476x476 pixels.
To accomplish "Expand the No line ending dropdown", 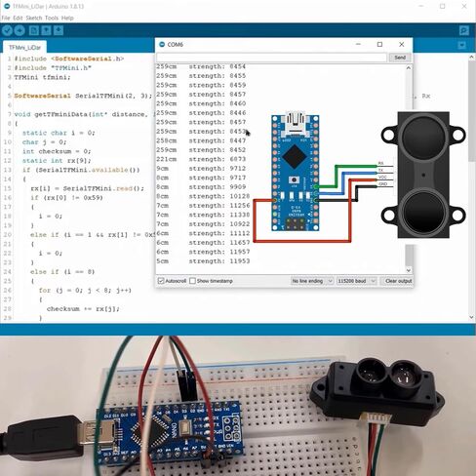I will pos(312,281).
